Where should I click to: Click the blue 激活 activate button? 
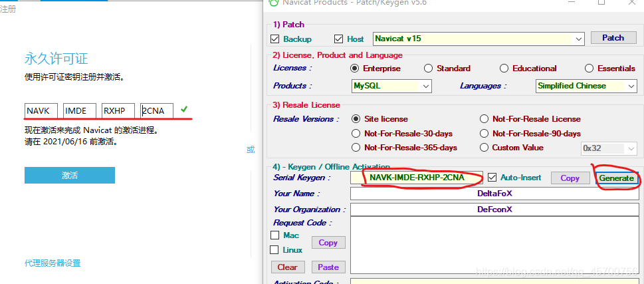pos(70,176)
